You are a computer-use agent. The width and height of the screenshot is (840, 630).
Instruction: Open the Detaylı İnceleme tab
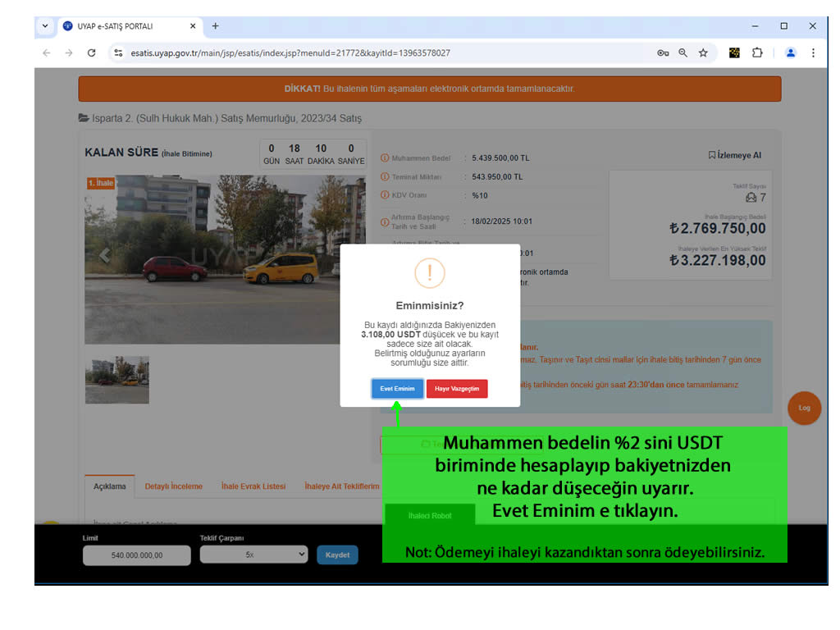[174, 486]
